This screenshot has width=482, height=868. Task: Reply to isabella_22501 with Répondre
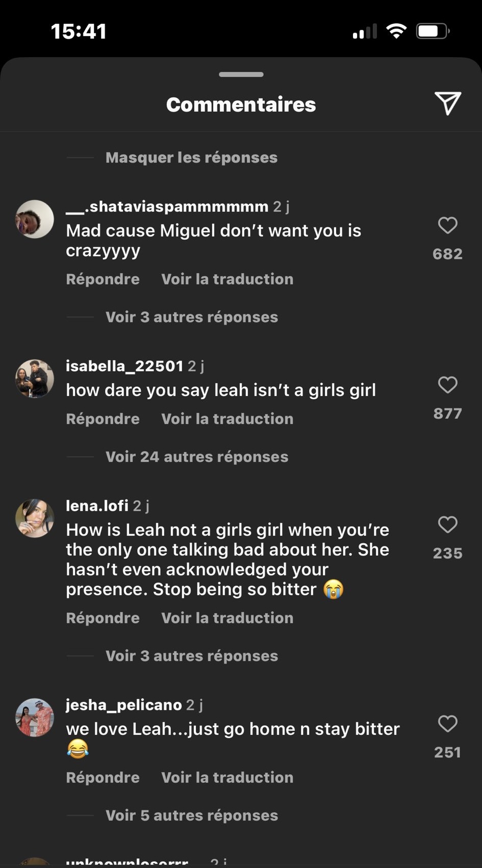pyautogui.click(x=103, y=419)
